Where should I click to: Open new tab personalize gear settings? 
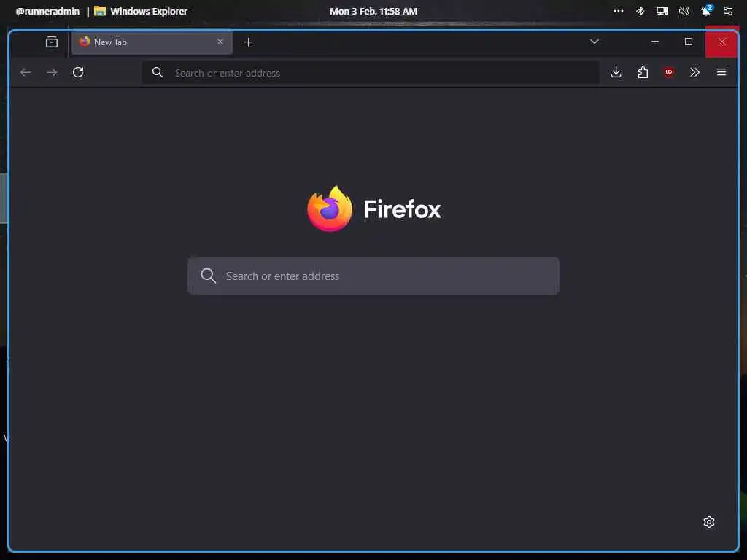click(x=709, y=522)
